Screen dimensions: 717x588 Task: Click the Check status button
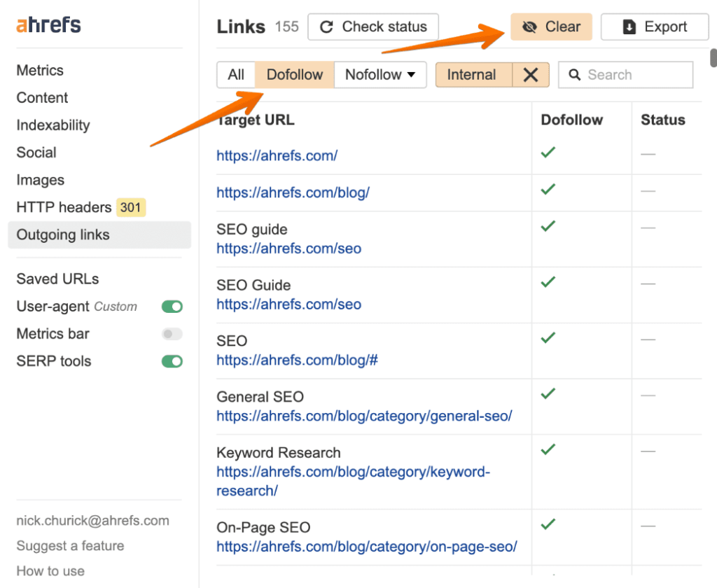coord(373,27)
